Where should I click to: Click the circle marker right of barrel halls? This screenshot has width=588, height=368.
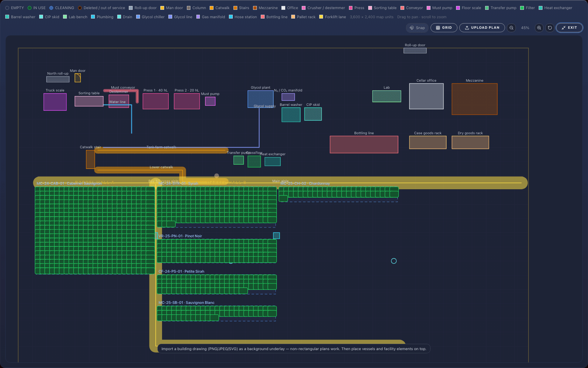(394, 261)
